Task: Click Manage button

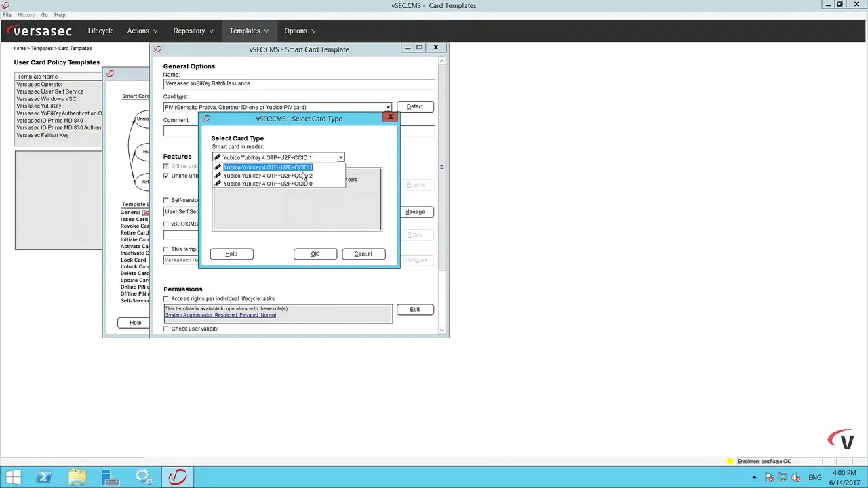Action: [x=415, y=212]
